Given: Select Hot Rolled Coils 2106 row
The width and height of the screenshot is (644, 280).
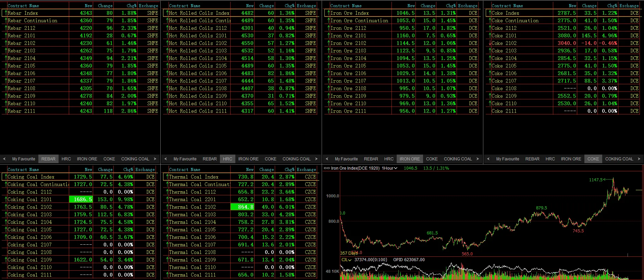Looking at the screenshot, I should tap(240, 73).
